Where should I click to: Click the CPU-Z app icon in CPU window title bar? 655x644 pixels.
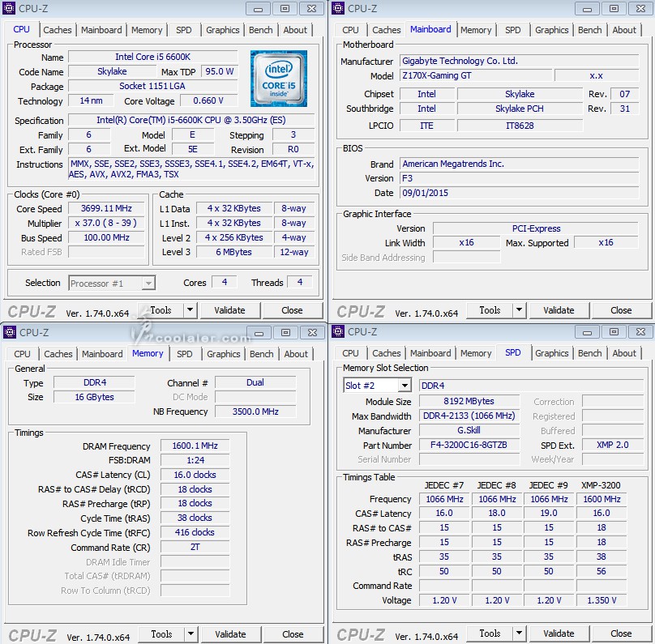tap(9, 8)
